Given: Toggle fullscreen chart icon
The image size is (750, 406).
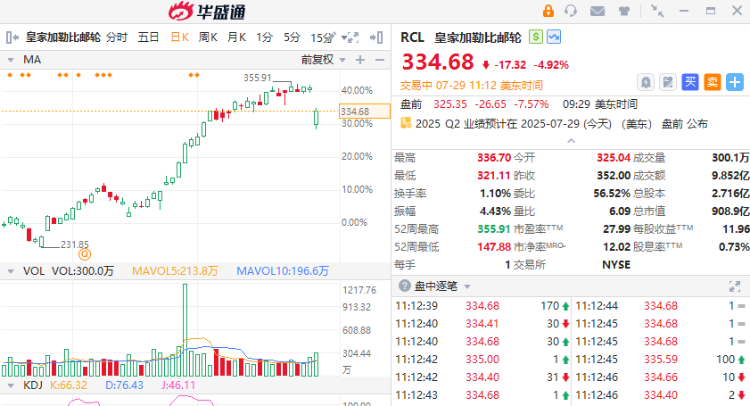Looking at the screenshot, I should (353, 37).
